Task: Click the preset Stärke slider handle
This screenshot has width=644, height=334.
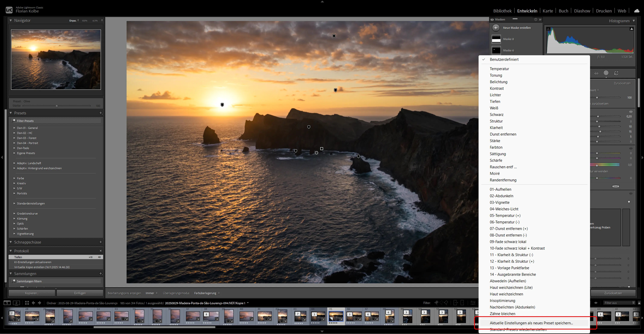Action: coord(57,106)
